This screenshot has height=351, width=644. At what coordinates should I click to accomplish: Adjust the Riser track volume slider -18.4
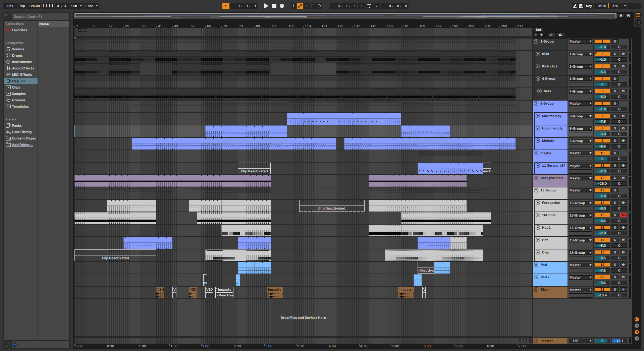(x=602, y=295)
